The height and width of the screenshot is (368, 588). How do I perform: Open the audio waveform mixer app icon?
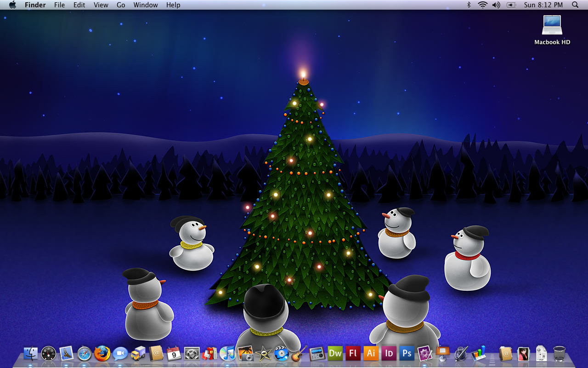point(317,353)
